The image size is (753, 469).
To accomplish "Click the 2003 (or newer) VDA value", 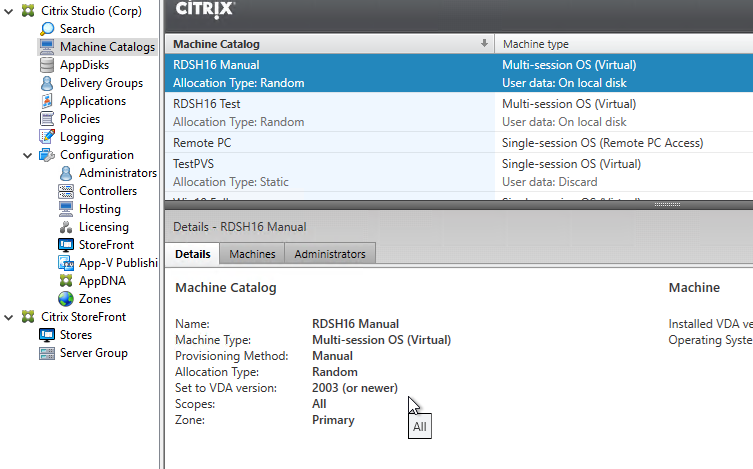I will pos(355,388).
